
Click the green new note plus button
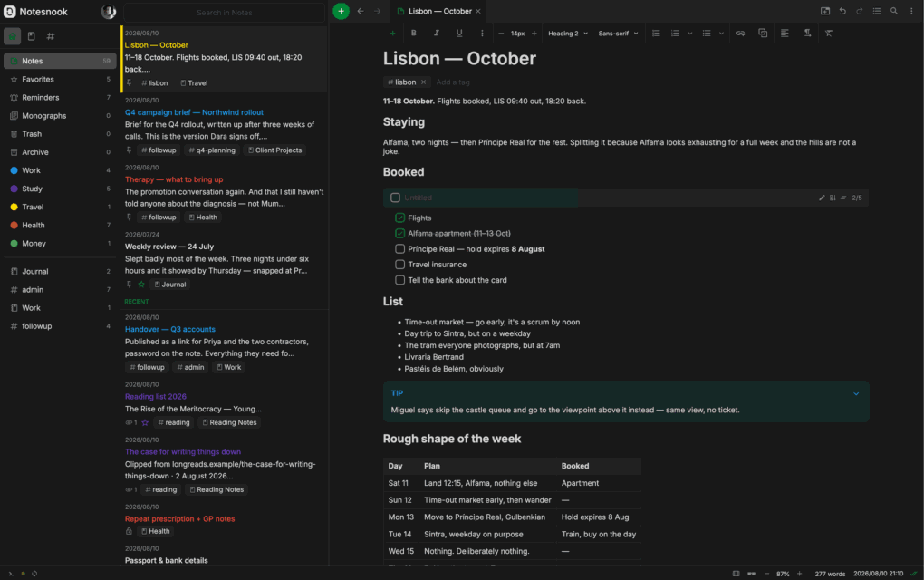341,11
